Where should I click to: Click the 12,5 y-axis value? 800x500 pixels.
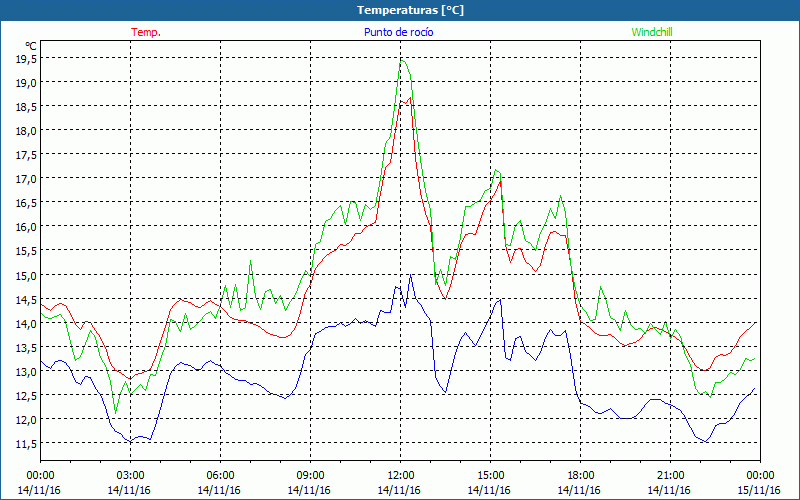tap(26, 395)
